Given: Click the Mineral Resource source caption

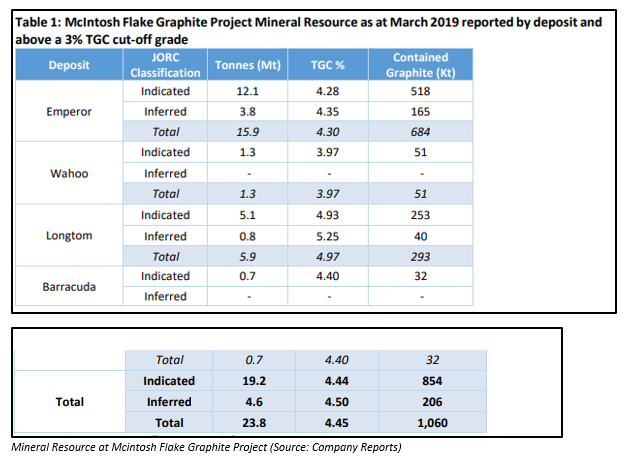Looking at the screenshot, I should (206, 447).
